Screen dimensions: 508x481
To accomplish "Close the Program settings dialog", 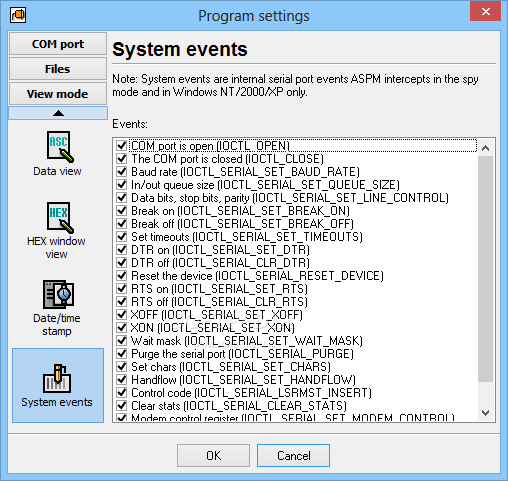I will tap(485, 11).
